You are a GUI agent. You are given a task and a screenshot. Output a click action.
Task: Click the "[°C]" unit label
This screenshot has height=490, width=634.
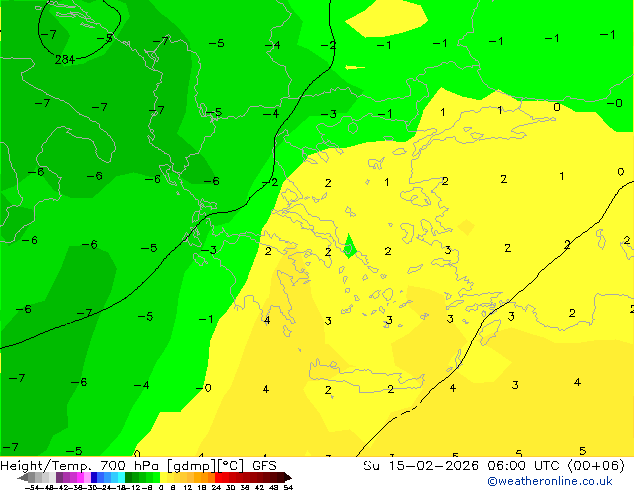[x=231, y=466]
